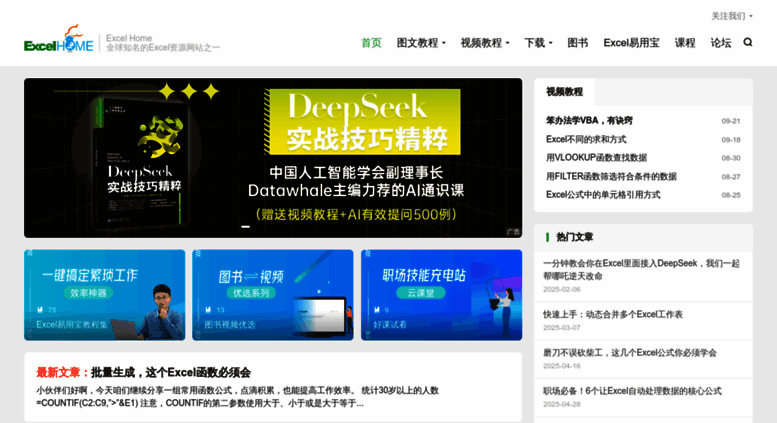Screen dimensions: 777x423
Task: Click the 2025-02-06 article date
Action: 561,289
